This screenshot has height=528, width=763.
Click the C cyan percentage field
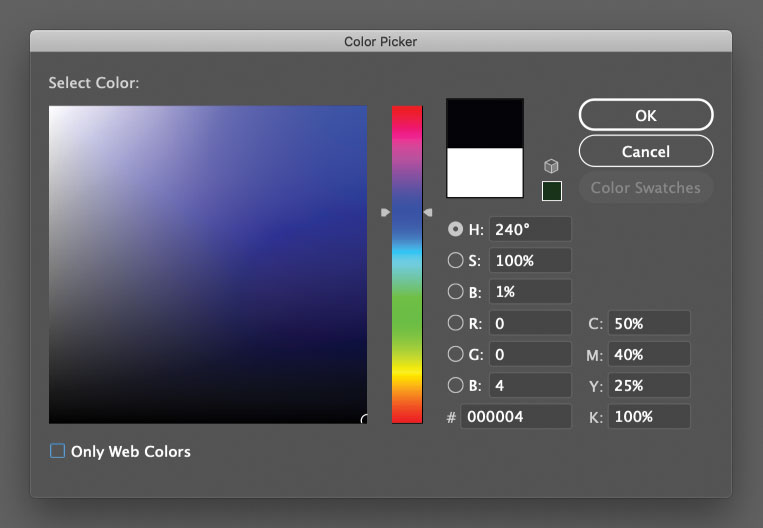pyautogui.click(x=649, y=323)
